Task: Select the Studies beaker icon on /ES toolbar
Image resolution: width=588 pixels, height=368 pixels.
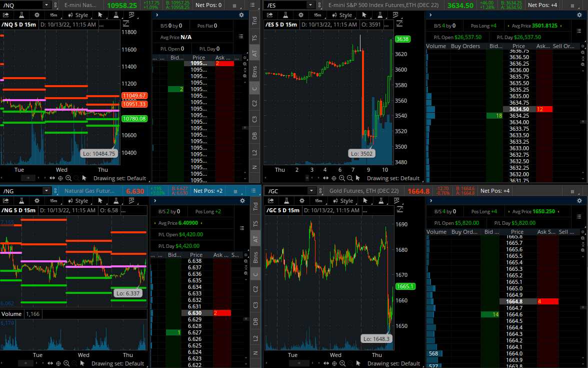Action: [x=285, y=15]
